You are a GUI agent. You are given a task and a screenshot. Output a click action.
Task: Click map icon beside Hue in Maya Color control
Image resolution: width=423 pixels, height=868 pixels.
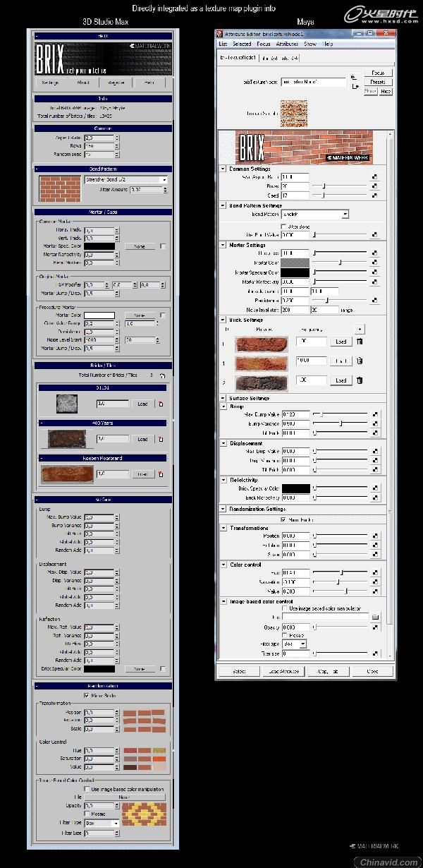pos(375,572)
